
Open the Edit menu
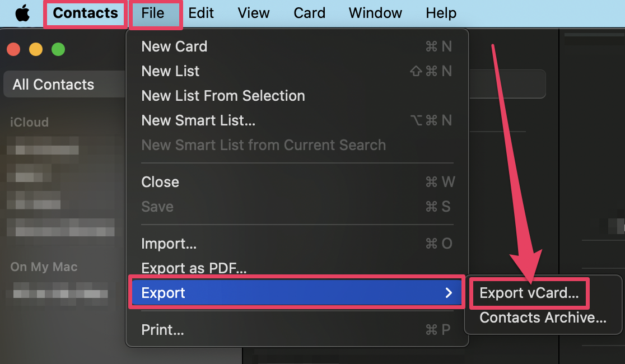tap(201, 13)
